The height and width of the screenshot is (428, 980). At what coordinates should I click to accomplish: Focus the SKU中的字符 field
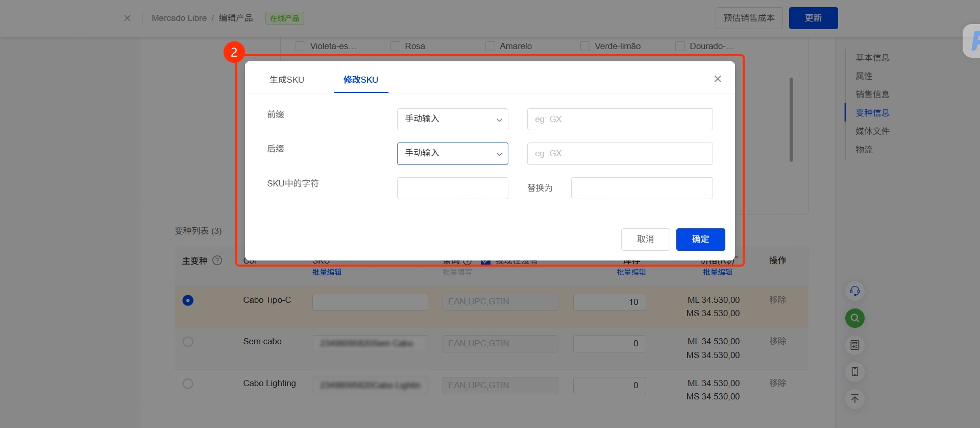pyautogui.click(x=453, y=188)
